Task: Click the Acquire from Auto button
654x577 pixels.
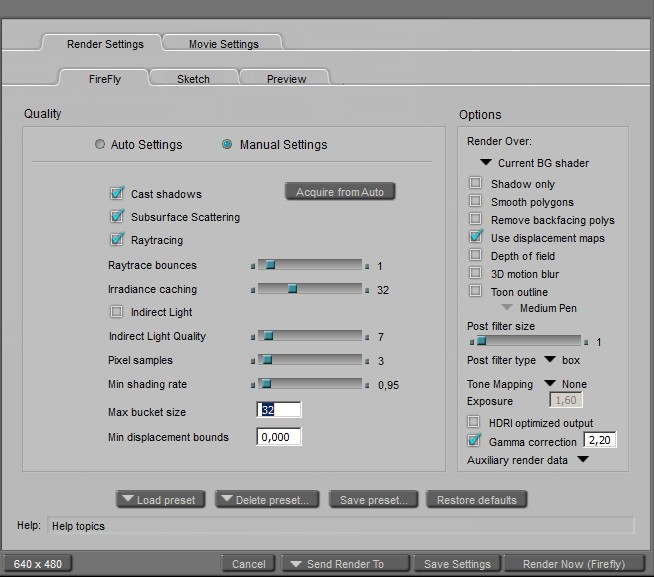Action: pyautogui.click(x=340, y=192)
